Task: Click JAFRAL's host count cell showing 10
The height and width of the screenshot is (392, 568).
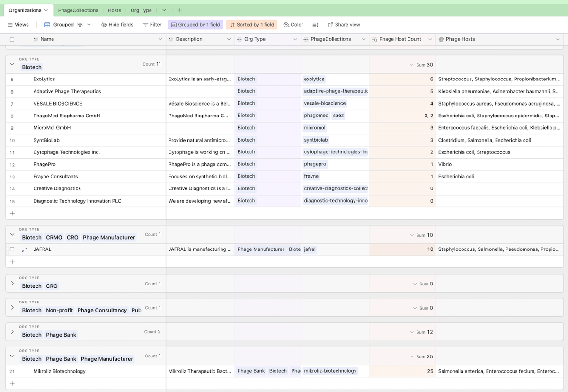Action: pos(402,249)
